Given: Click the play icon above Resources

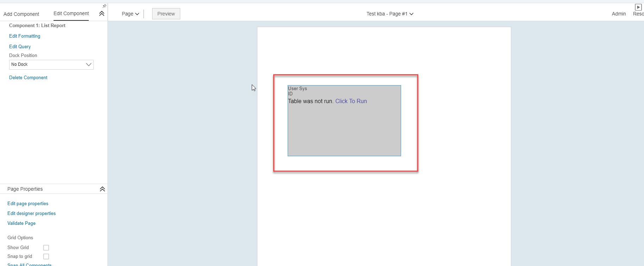Looking at the screenshot, I should point(638,7).
